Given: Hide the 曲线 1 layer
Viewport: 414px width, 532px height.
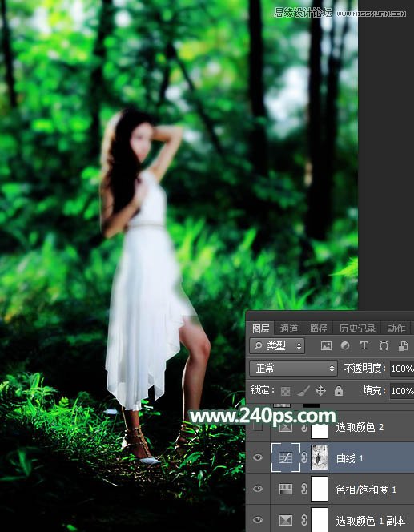Looking at the screenshot, I should 258,457.
